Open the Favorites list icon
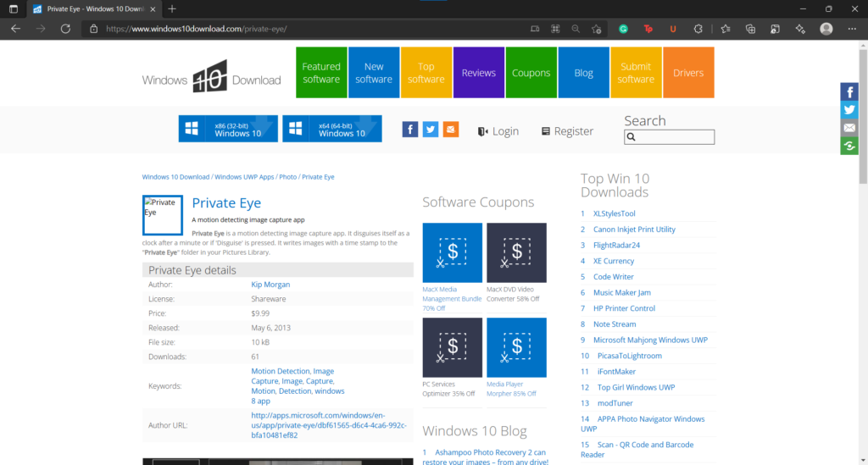 click(726, 29)
